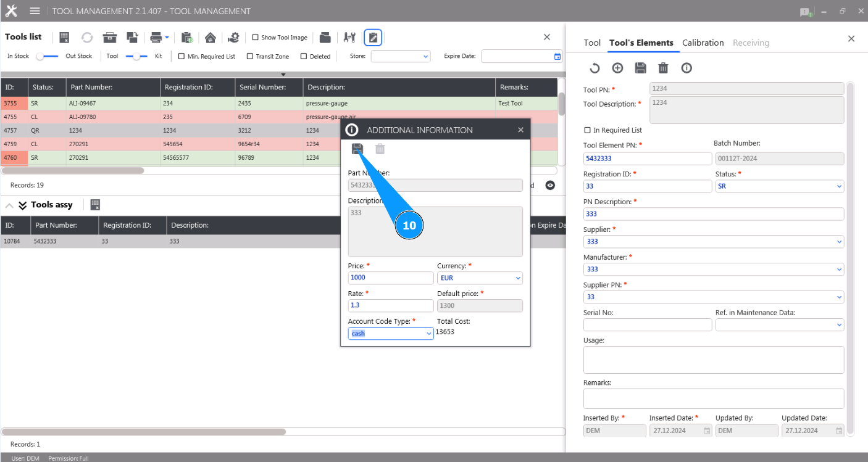The width and height of the screenshot is (868, 462).
Task: Toggle the Tool / Kit switch
Action: click(x=136, y=56)
